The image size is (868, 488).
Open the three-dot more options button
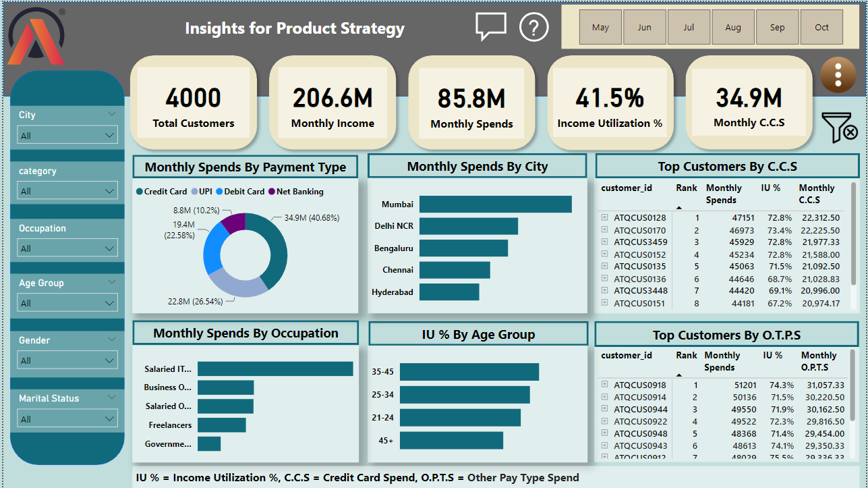tap(838, 74)
